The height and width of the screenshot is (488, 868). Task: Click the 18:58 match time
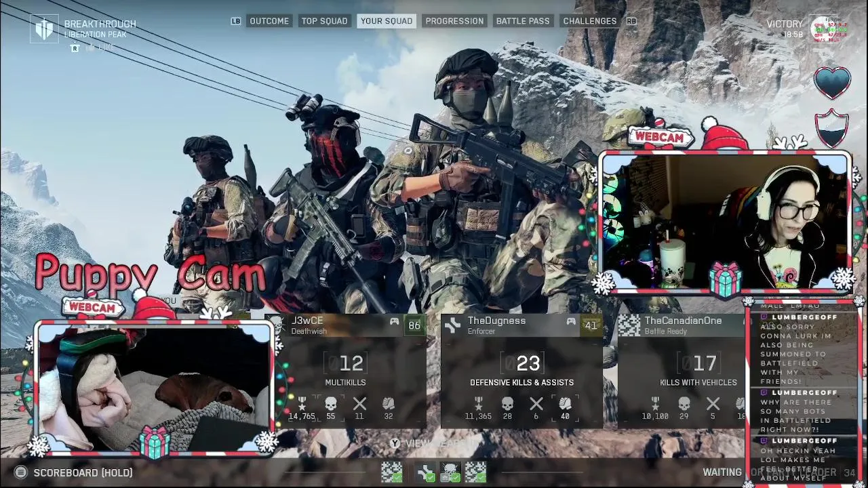(x=793, y=35)
